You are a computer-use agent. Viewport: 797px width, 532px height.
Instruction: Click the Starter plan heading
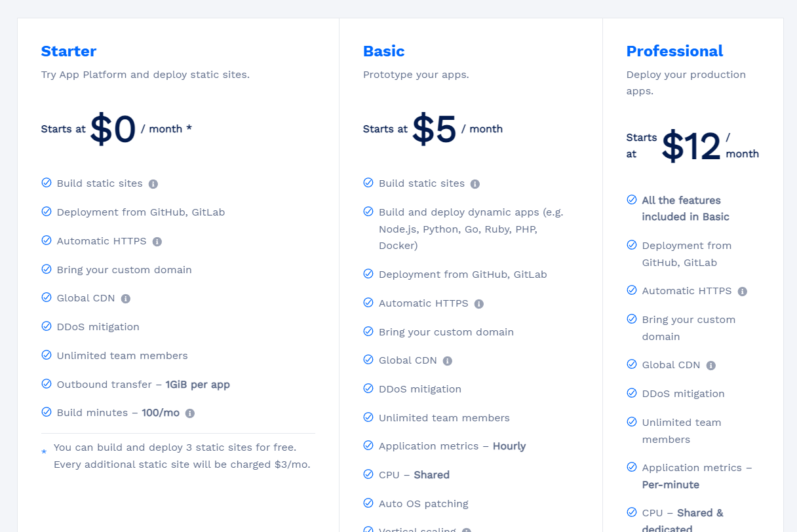point(69,51)
